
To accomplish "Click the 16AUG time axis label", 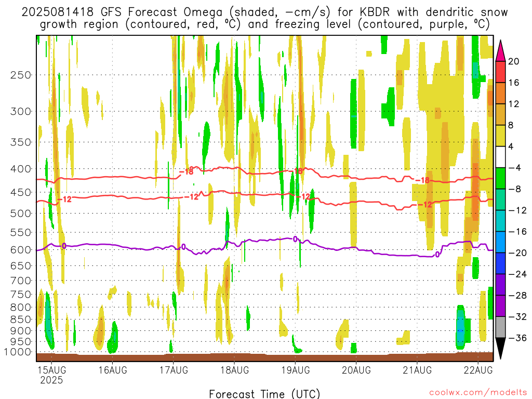I will tap(113, 370).
